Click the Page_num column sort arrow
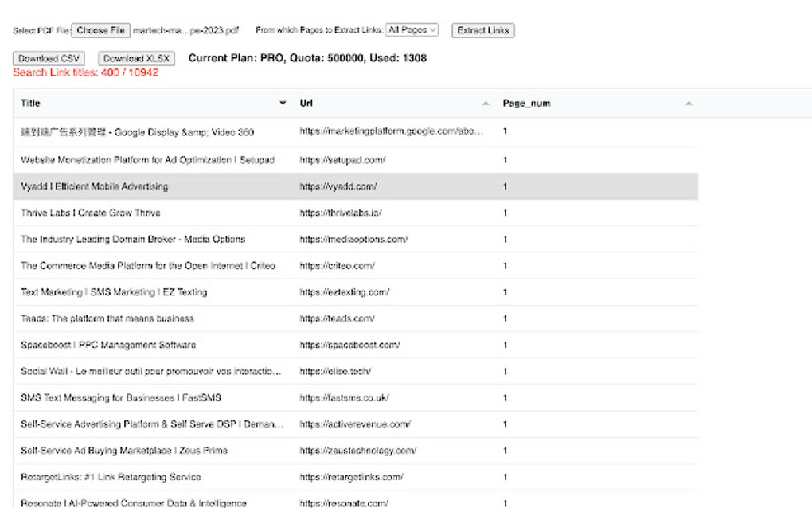Viewport: 812px width, 508px height. 689,104
